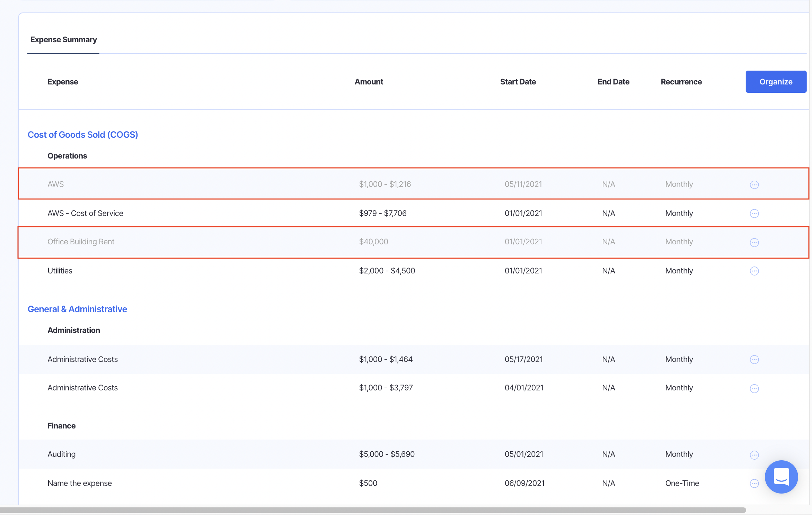Image resolution: width=812 pixels, height=515 pixels.
Task: Open options for Administrative Costs dated 04/01/2021
Action: click(x=754, y=388)
